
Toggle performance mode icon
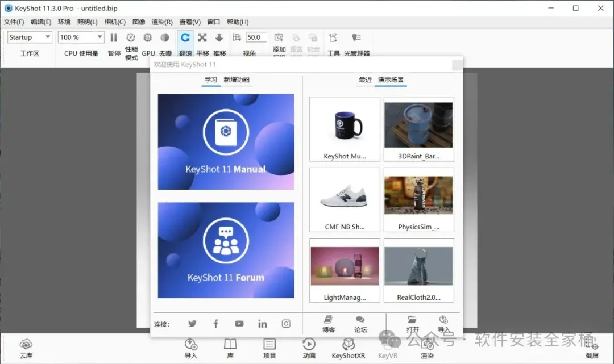(x=130, y=37)
